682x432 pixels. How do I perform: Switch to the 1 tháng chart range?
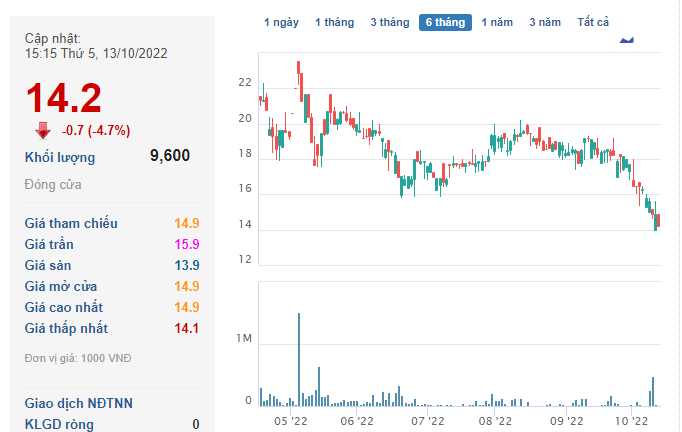tap(334, 22)
